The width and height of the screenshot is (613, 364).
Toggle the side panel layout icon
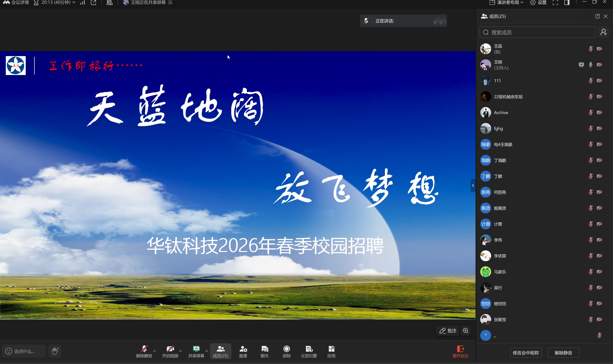(567, 2)
